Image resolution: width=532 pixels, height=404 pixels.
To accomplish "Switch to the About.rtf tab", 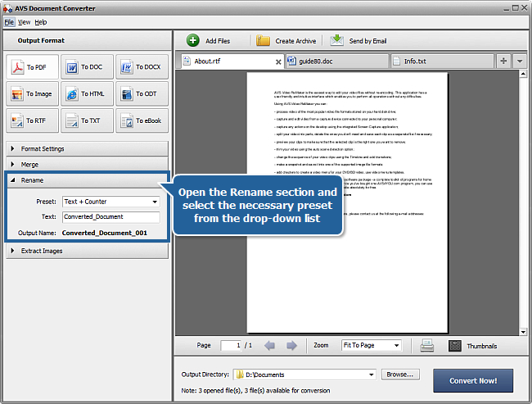I will click(232, 61).
